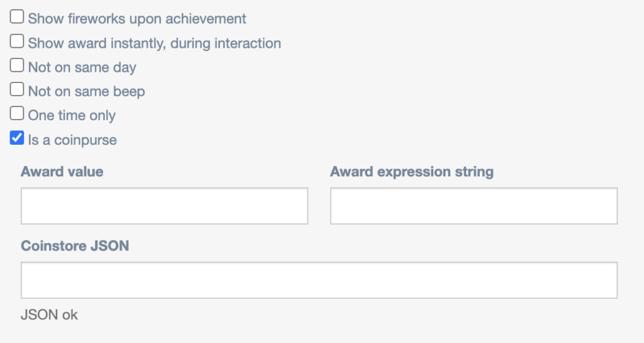Uncheck the Is a coinpurse checkbox
The height and width of the screenshot is (343, 644).
click(x=17, y=138)
